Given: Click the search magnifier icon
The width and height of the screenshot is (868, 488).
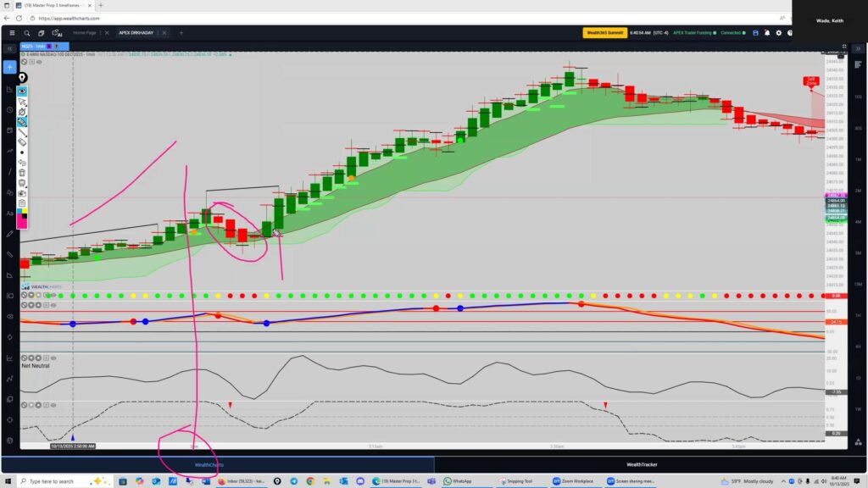Looking at the screenshot, I should point(26,33).
